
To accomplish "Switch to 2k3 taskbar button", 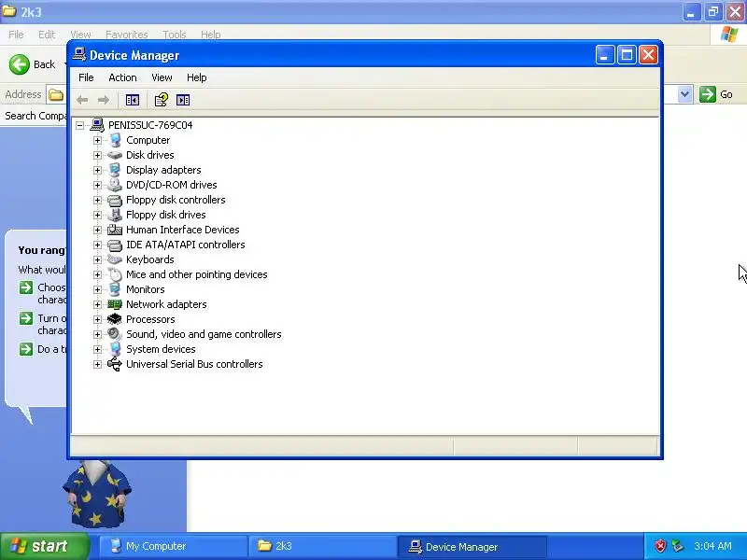I will [x=322, y=546].
